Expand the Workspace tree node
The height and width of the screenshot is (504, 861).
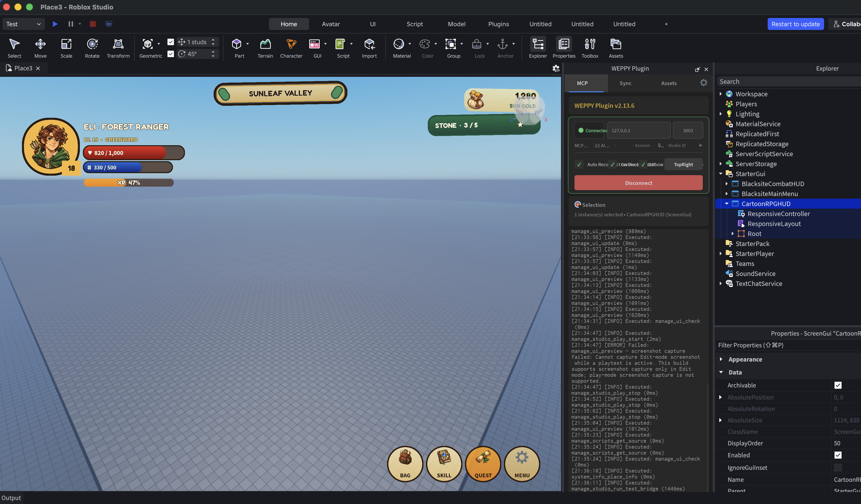pos(720,94)
